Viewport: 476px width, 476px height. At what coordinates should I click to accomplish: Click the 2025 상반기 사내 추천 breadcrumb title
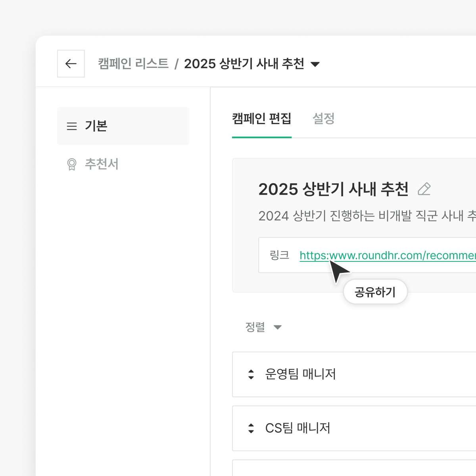click(x=244, y=63)
